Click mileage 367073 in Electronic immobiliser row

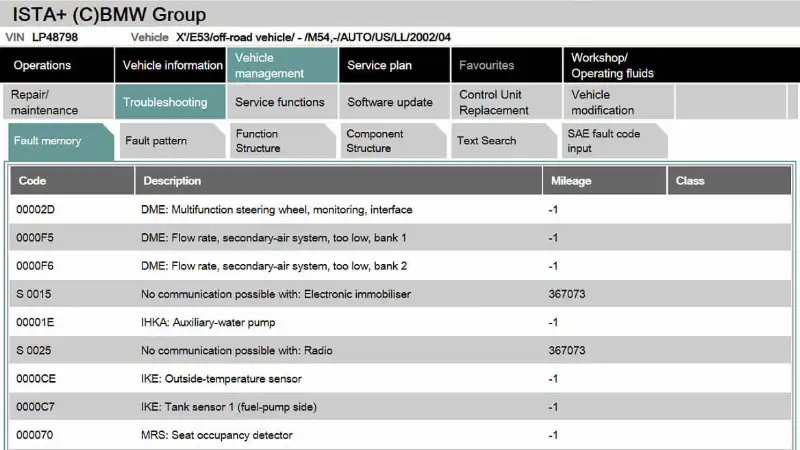[567, 294]
